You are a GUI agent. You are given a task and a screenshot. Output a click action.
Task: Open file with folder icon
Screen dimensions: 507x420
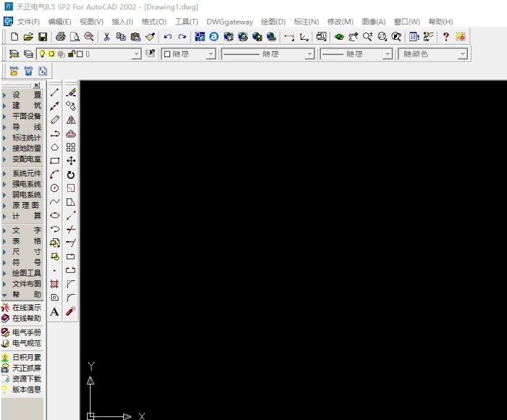click(x=28, y=36)
